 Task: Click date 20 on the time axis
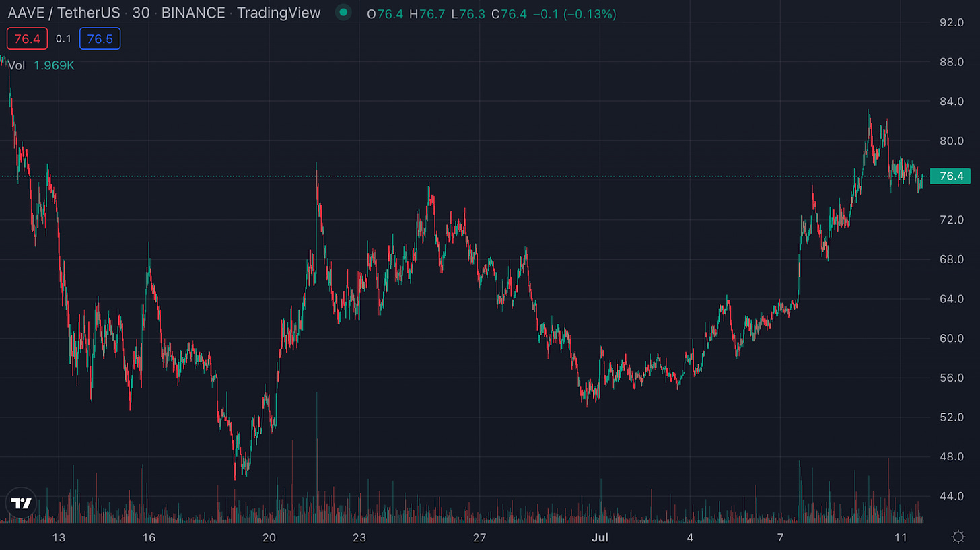pyautogui.click(x=269, y=537)
